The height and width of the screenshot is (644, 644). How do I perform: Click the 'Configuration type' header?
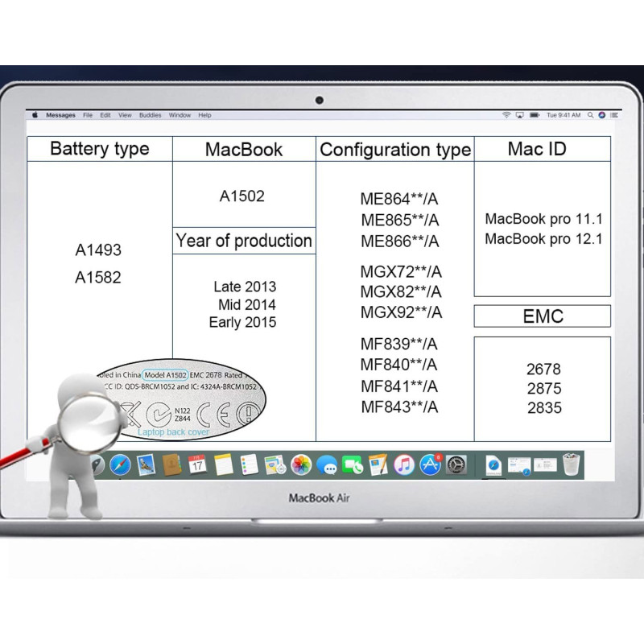[x=395, y=150]
